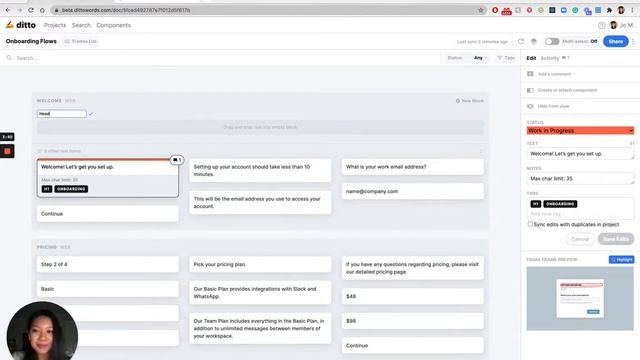640x360 pixels.
Task: Select the Continue card in Pricing frame
Action: click(x=413, y=346)
